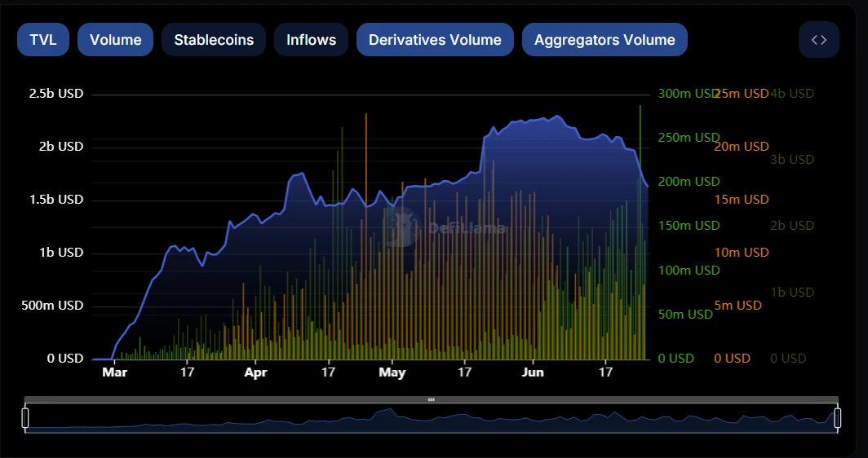
Task: Click the embed code brackets icon
Action: [x=819, y=40]
